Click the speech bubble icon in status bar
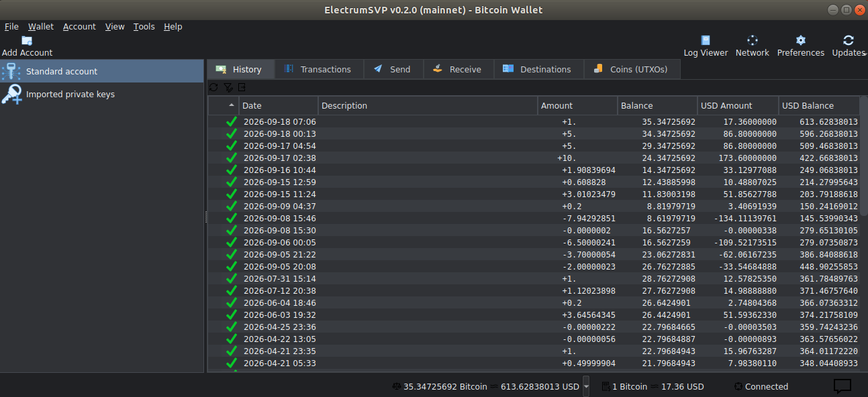This screenshot has width=868, height=397. click(x=842, y=386)
